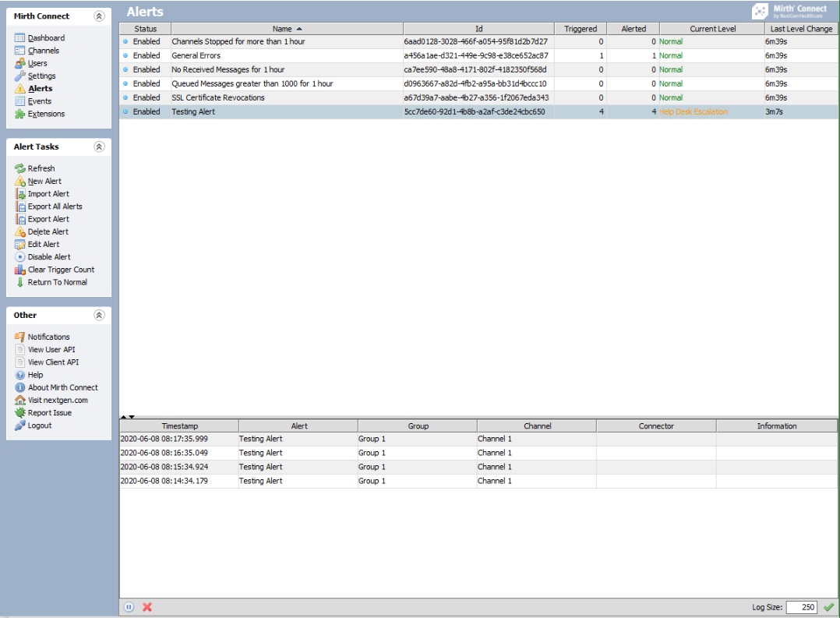Image resolution: width=840 pixels, height=618 pixels.
Task: Click Return To Normal arrow icon
Action: coord(19,282)
